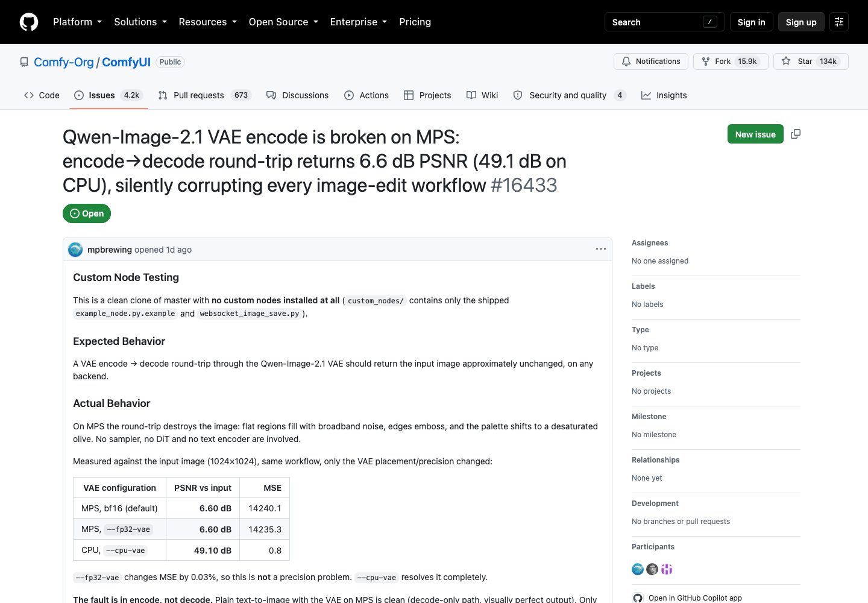This screenshot has width=868, height=603.
Task: Open the Comfy-Org organization link
Action: tap(64, 62)
